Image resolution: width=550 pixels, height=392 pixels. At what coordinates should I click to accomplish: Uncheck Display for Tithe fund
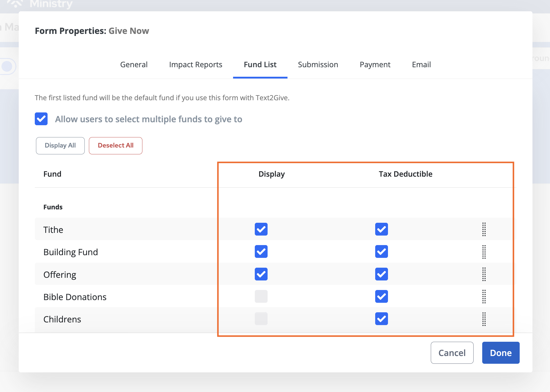click(261, 229)
